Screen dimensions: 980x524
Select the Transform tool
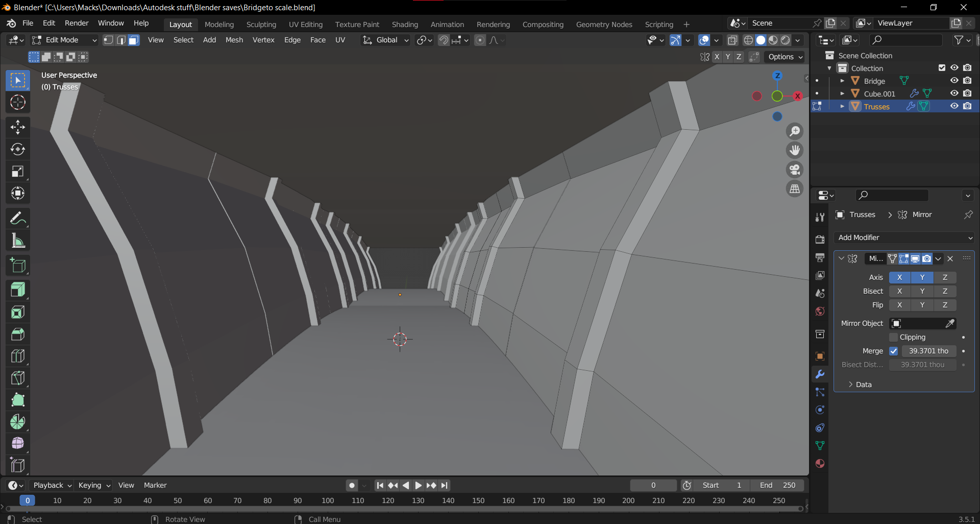click(x=18, y=193)
